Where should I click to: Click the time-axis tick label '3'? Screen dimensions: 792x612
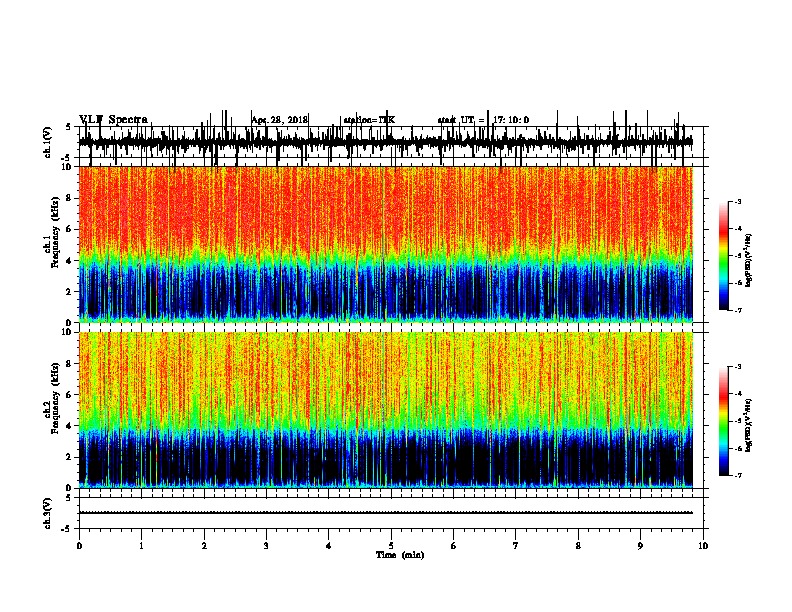[266, 546]
